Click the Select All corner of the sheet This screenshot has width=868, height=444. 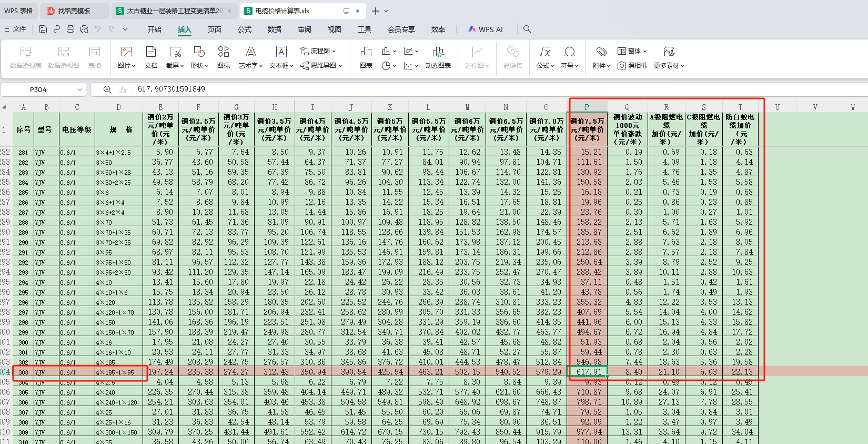5,107
